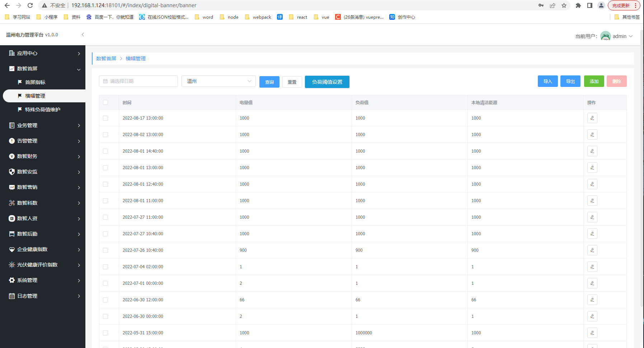The image size is (644, 348).
Task: Click the browser back arrow
Action: click(x=7, y=5)
